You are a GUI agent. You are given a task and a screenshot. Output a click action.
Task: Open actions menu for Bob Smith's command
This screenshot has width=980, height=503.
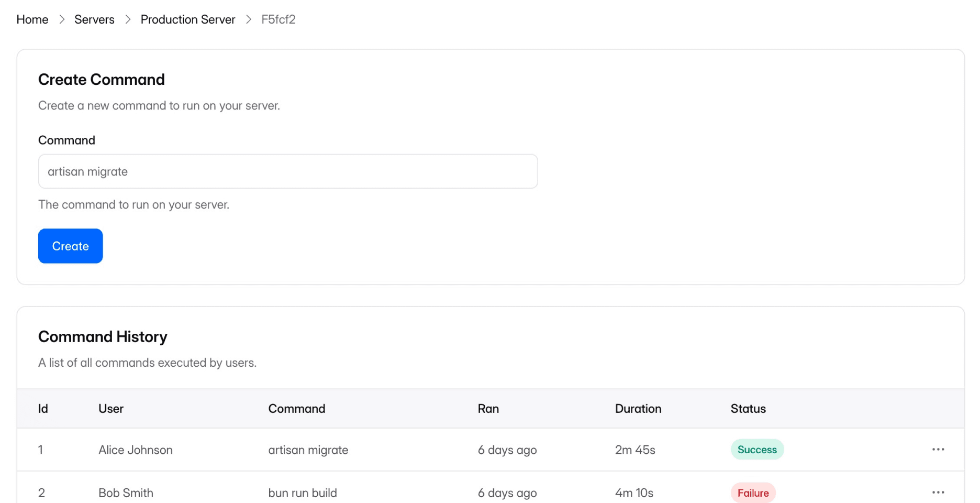pos(938,493)
